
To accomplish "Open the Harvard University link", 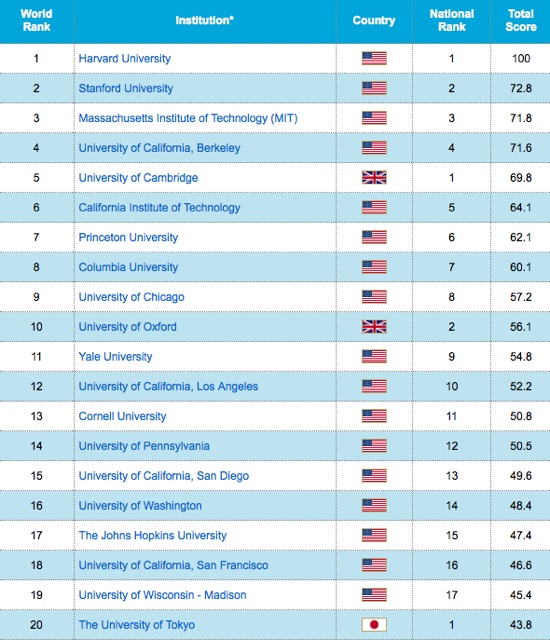I will point(124,58).
